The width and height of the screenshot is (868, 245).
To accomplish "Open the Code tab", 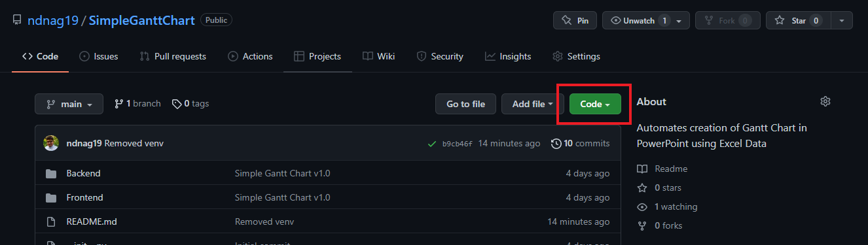I will pyautogui.click(x=40, y=56).
